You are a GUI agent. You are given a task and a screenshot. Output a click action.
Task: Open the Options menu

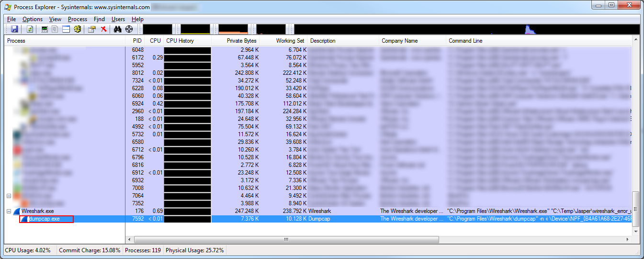pos(33,19)
